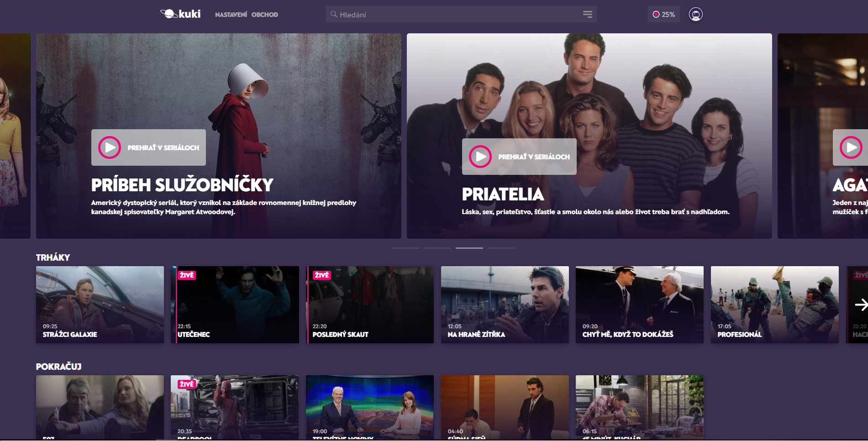The height and width of the screenshot is (441, 868).
Task: Click the magnifier icon in search bar
Action: coord(334,14)
